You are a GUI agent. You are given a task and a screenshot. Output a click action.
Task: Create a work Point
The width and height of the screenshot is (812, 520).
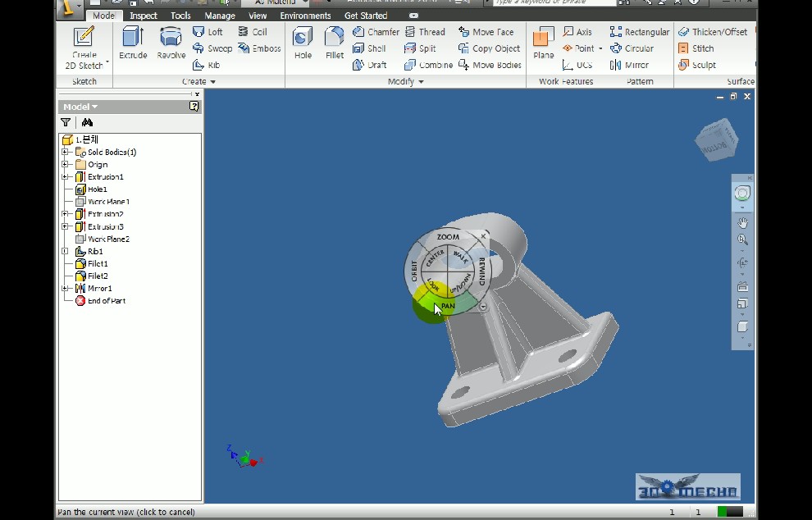578,48
